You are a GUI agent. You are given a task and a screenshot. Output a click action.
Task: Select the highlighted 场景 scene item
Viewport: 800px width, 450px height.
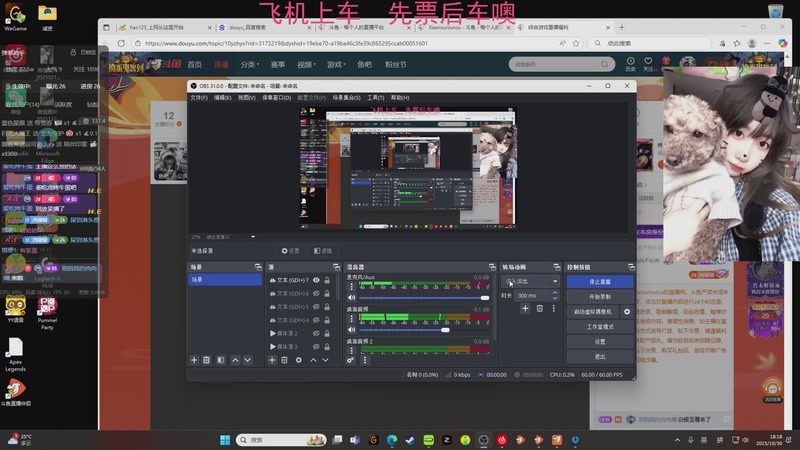tap(225, 280)
